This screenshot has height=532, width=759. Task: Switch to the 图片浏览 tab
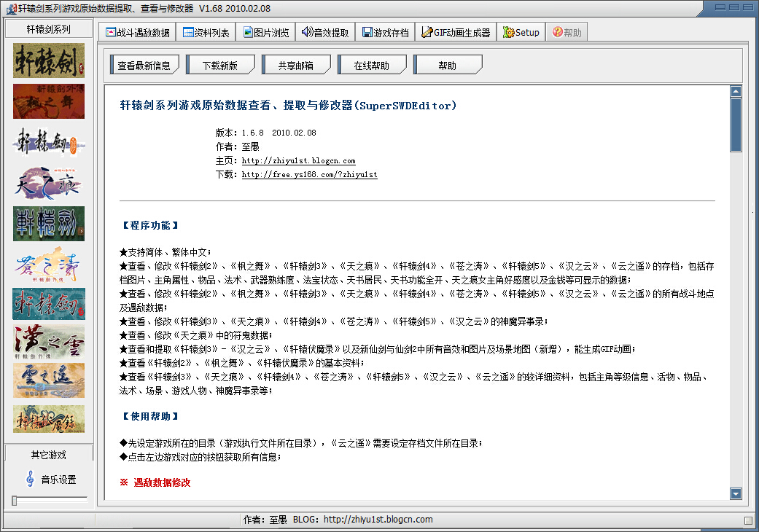pyautogui.click(x=265, y=32)
